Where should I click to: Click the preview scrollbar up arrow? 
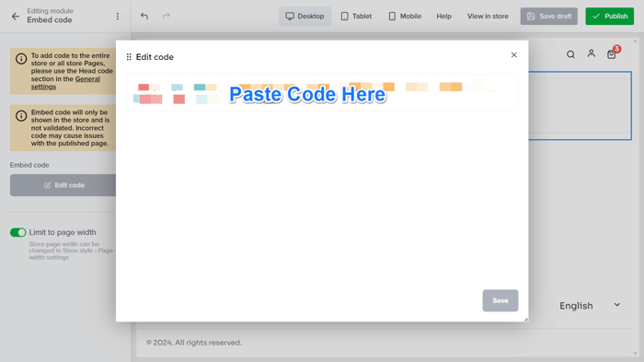tap(636, 41)
